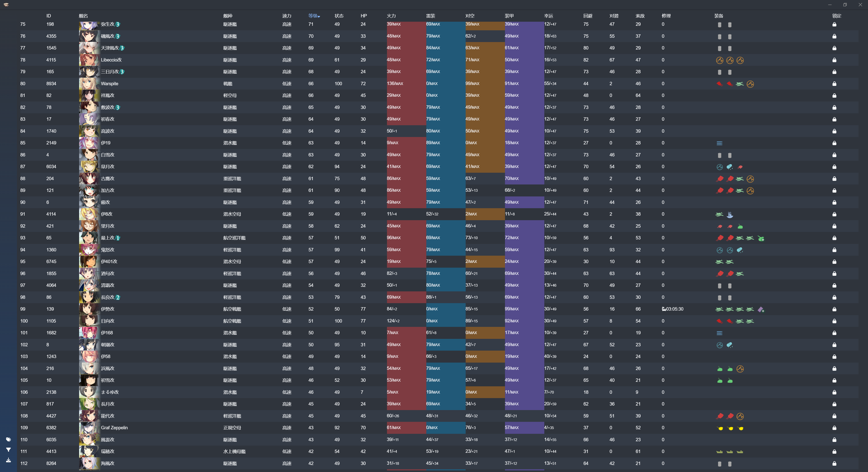
Task: Select ship name Libeccio改
Action: (111, 60)
